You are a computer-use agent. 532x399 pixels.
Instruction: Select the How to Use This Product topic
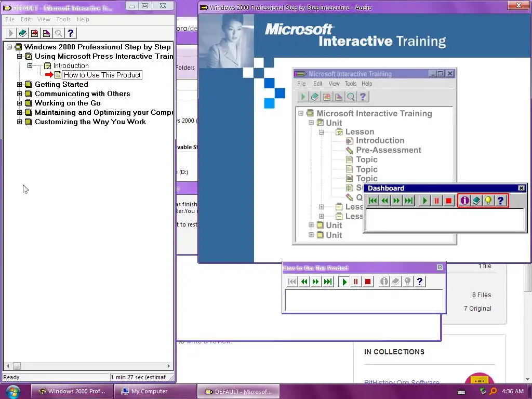102,75
